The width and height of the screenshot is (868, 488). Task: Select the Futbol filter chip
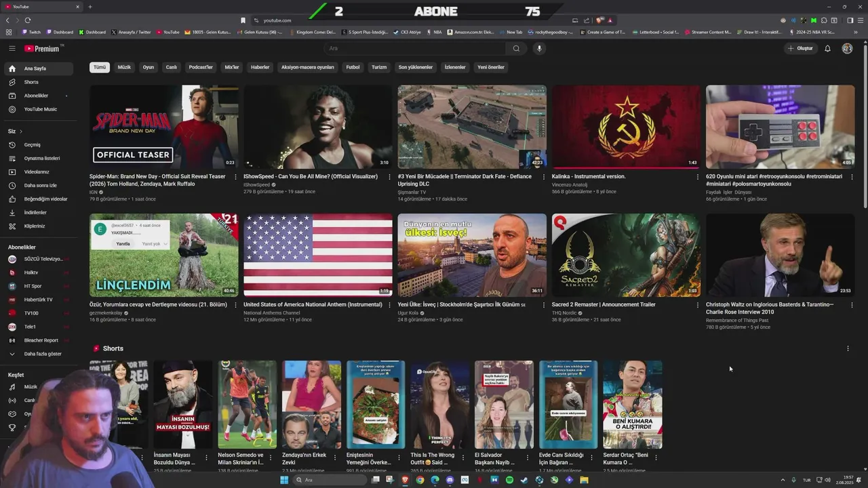pyautogui.click(x=353, y=67)
